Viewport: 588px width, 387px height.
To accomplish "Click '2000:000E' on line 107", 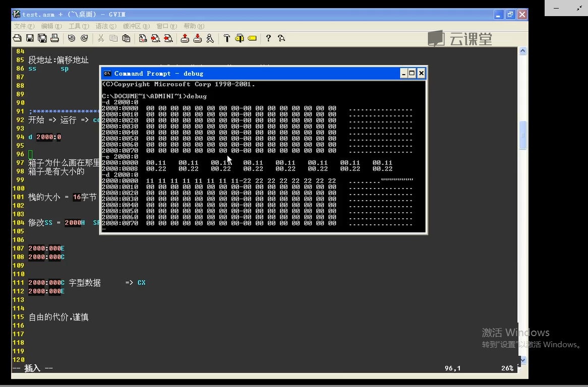I will (x=46, y=248).
